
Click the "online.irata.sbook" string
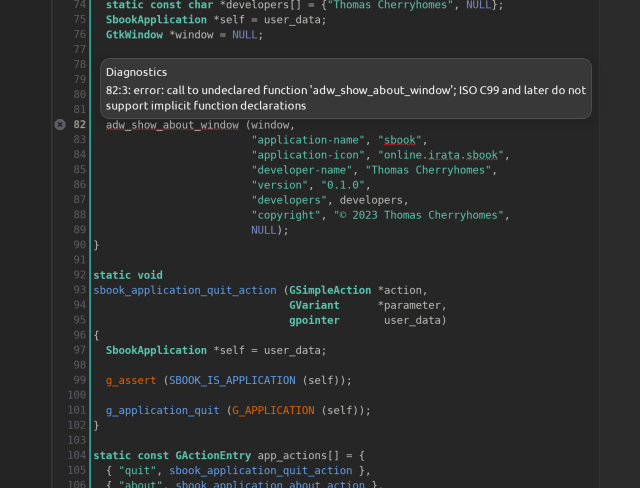[441, 155]
